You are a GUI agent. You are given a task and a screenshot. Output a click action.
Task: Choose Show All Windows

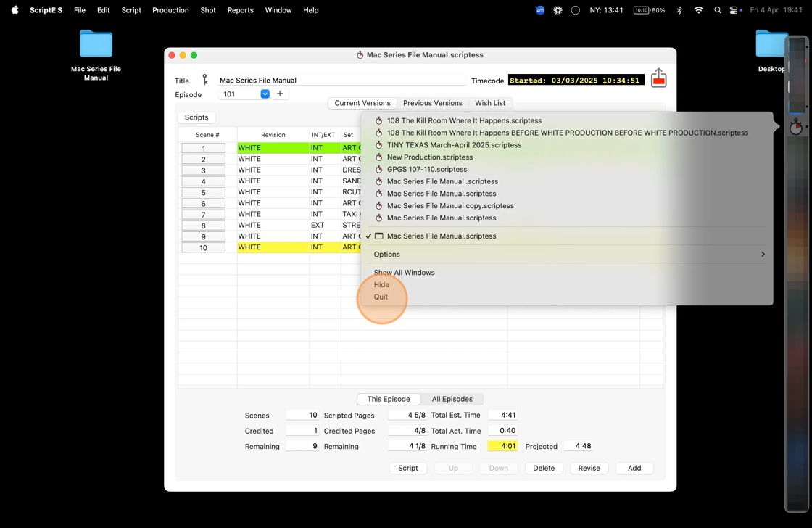[404, 273]
